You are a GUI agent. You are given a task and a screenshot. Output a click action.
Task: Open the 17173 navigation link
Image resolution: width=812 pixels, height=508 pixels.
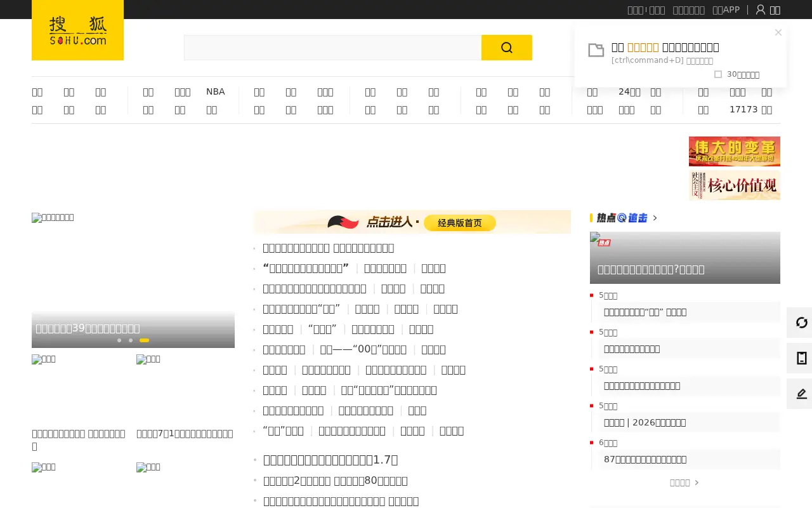point(743,109)
